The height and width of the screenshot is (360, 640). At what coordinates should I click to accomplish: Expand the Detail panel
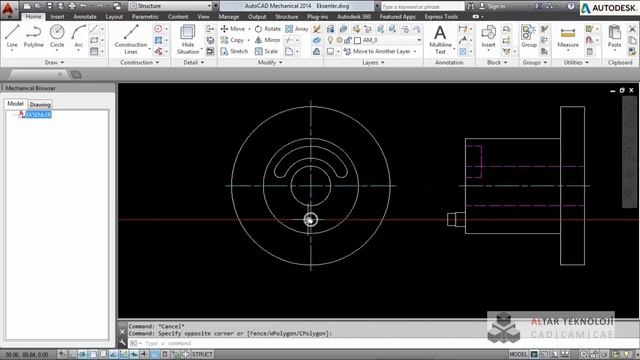(194, 62)
